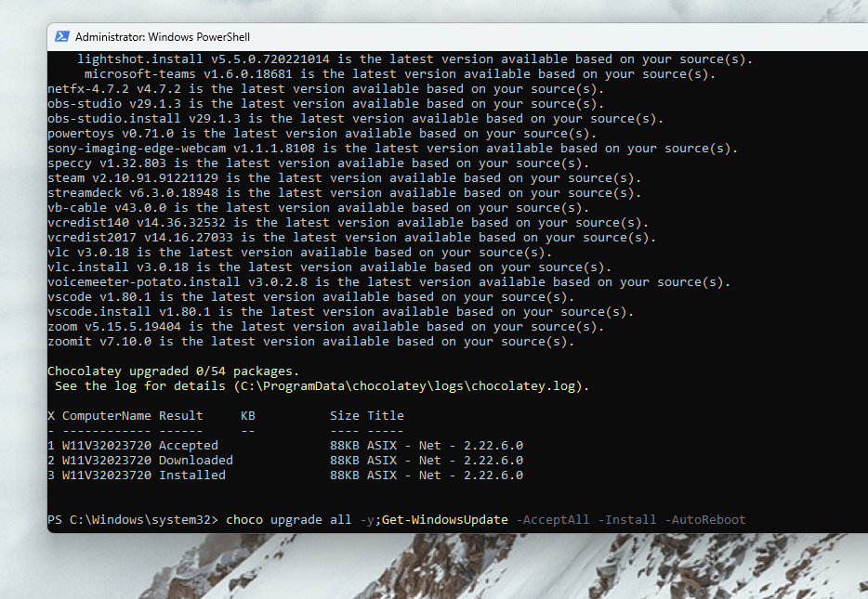Image resolution: width=868 pixels, height=599 pixels.
Task: Click the powertoys v0.71.0 line
Action: tap(322, 134)
